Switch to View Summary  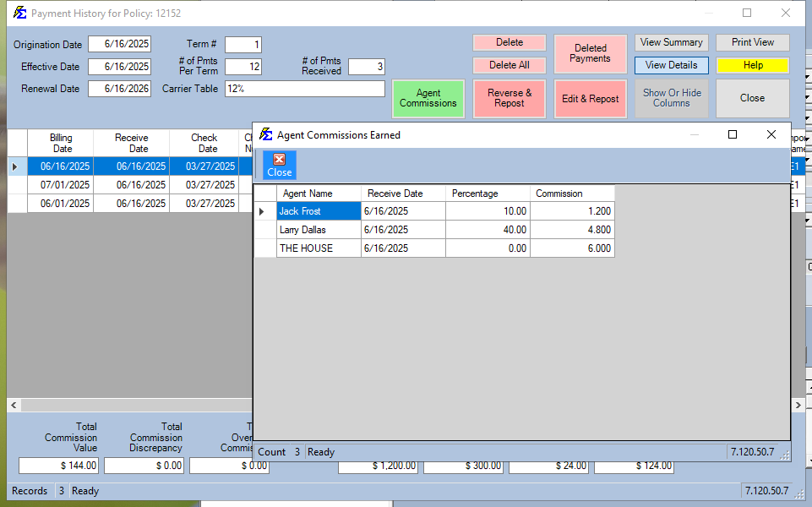[671, 42]
